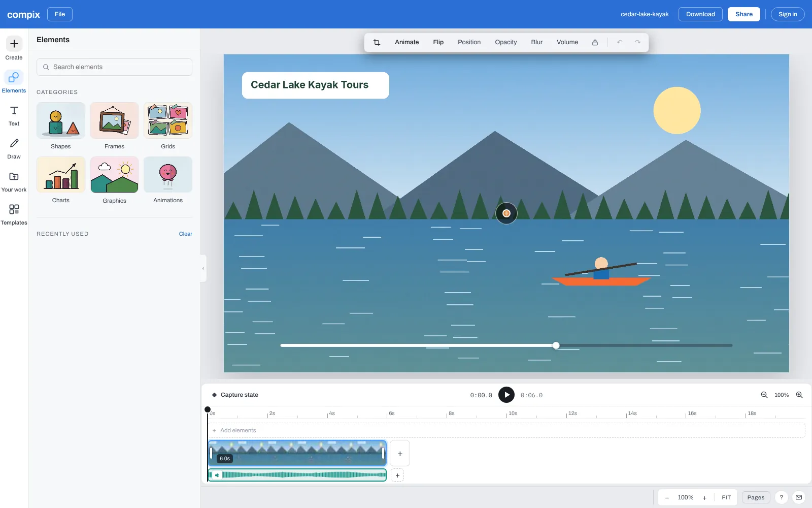Open the Text tool panel
The image size is (812, 508).
click(x=14, y=115)
